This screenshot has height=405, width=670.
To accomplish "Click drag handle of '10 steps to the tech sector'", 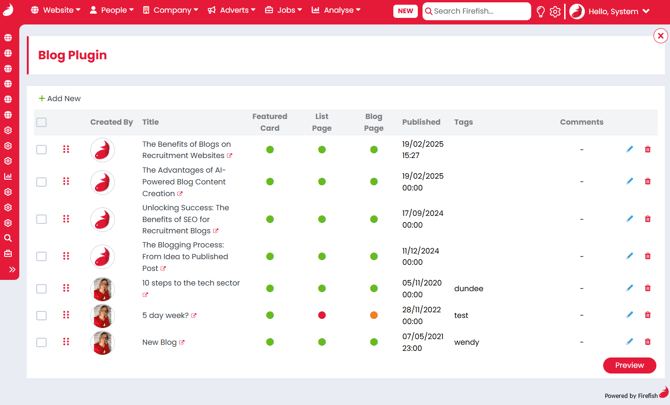I will (x=66, y=288).
